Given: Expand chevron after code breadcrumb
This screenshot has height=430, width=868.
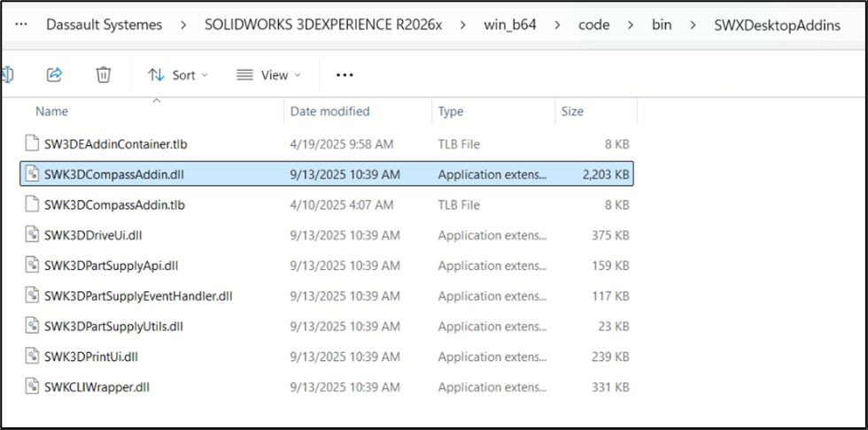Looking at the screenshot, I should (631, 25).
